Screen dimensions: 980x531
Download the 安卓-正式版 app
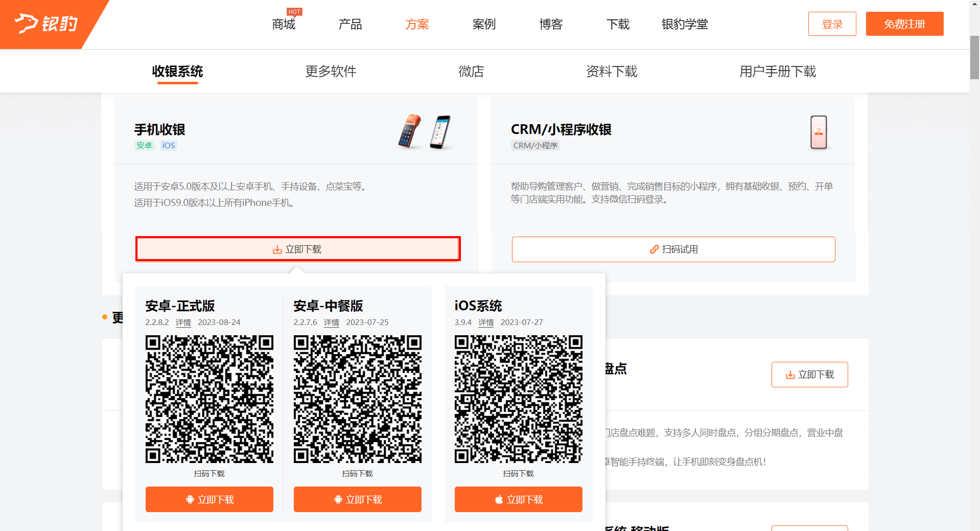[209, 499]
